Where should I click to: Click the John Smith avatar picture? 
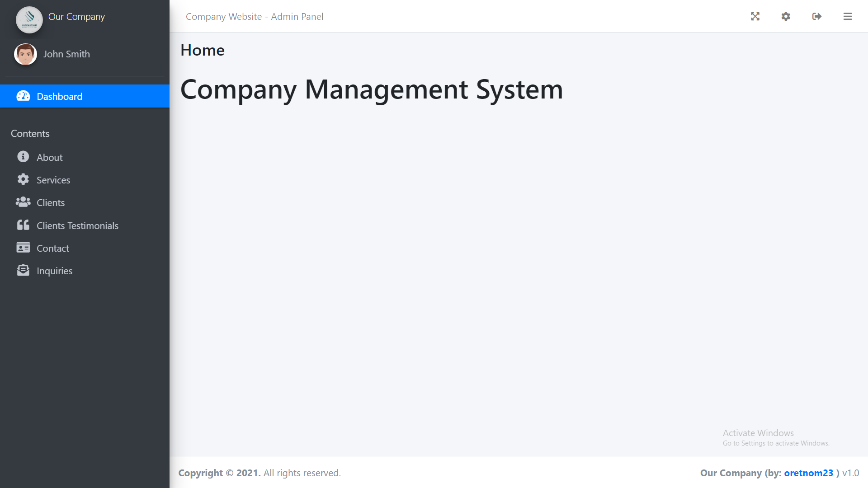point(25,54)
